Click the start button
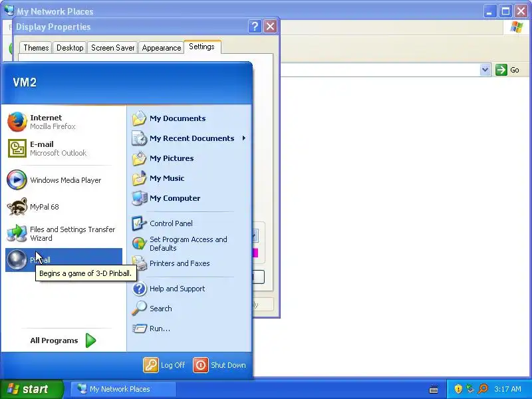Image resolution: width=532 pixels, height=399 pixels. 32,389
